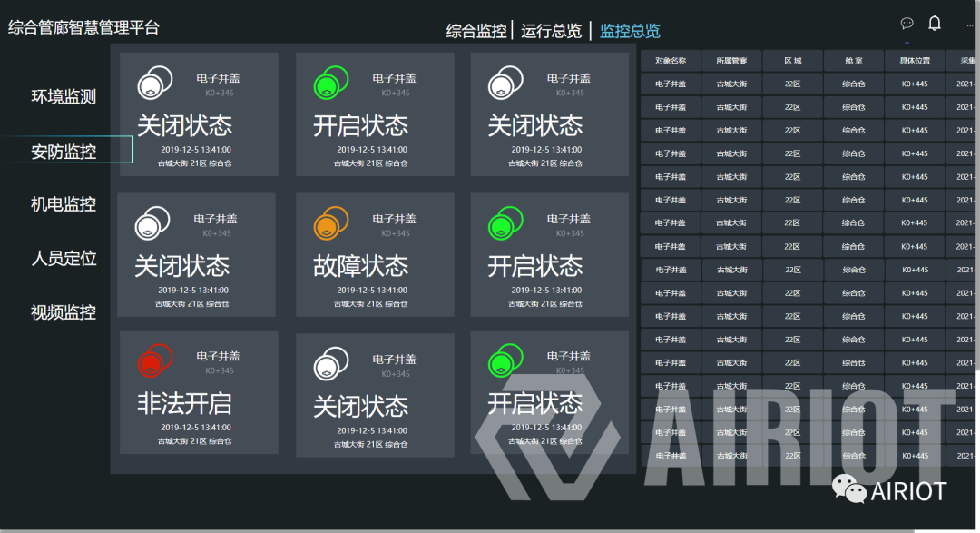The height and width of the screenshot is (533, 980).
Task: Select the 监控总览 tab
Action: click(x=630, y=31)
